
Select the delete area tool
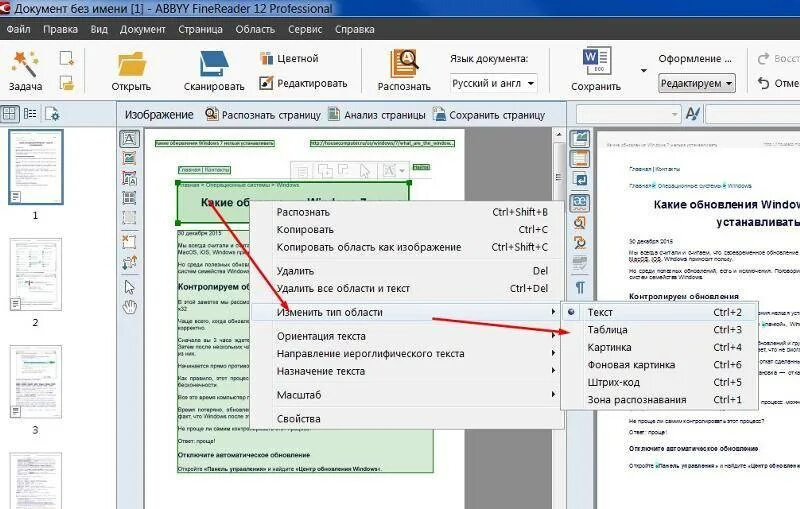pos(129,242)
